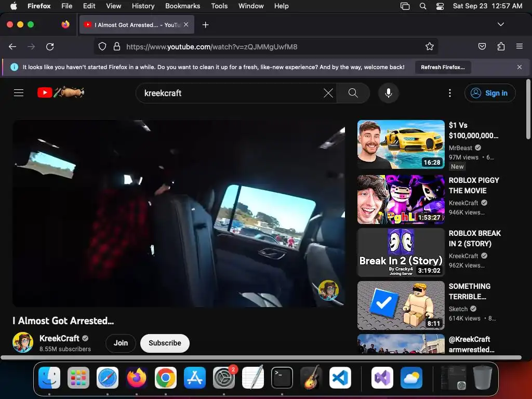532x399 pixels.
Task: Go back to the previous page
Action: 12,47
